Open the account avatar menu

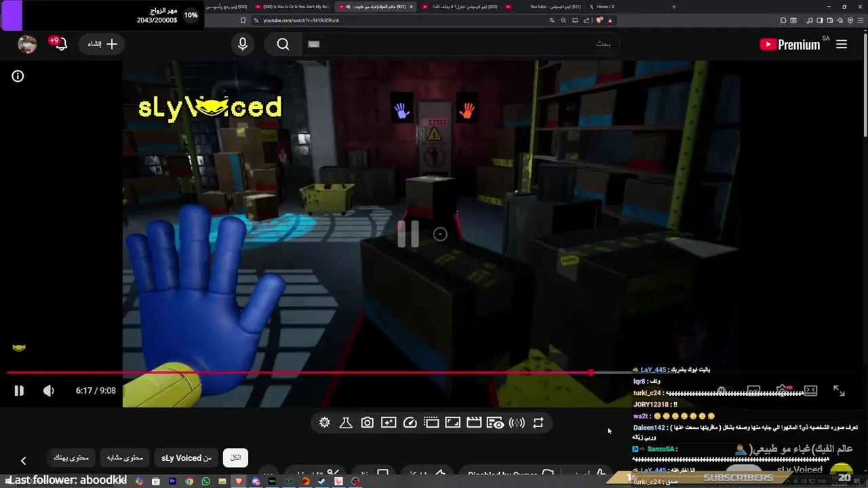pos(27,44)
